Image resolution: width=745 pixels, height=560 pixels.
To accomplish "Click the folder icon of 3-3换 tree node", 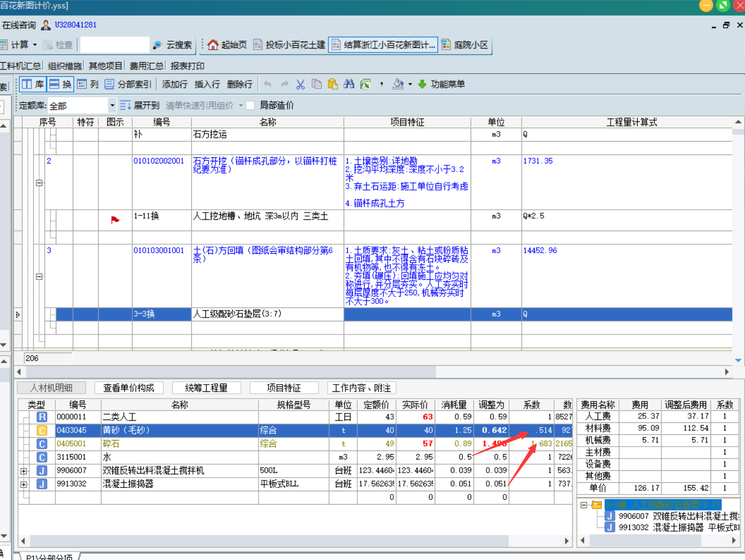I will (x=597, y=505).
